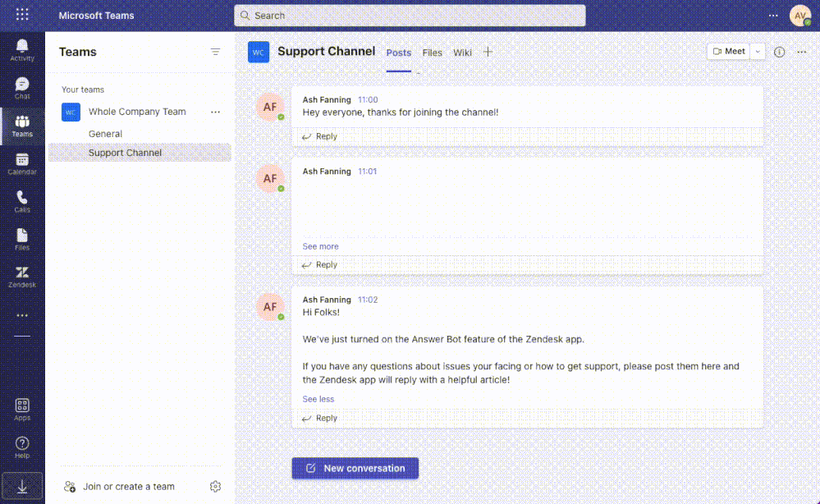This screenshot has height=504, width=820.
Task: Open the Apps store icon
Action: click(x=22, y=410)
